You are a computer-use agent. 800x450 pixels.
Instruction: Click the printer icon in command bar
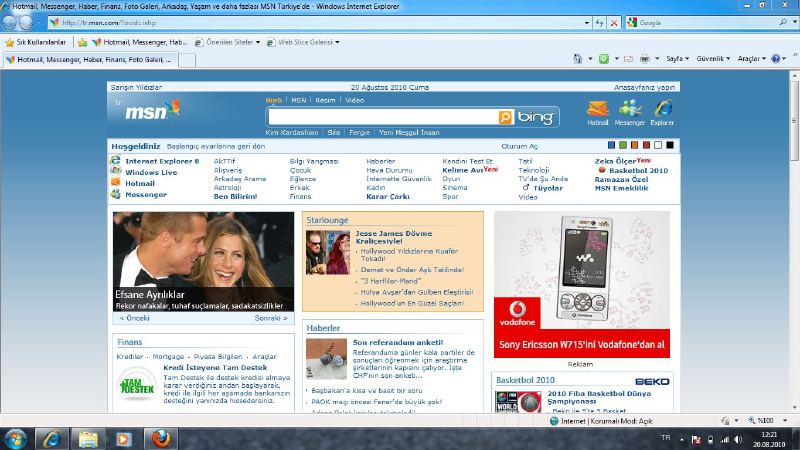click(x=645, y=59)
